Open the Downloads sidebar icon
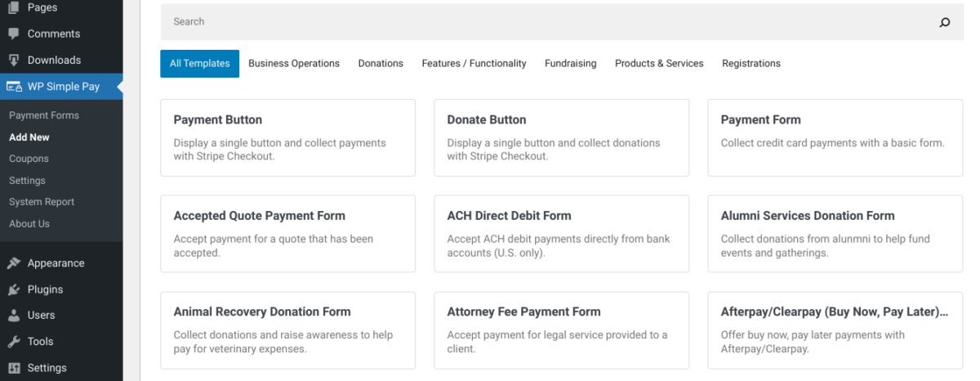 pos(14,60)
